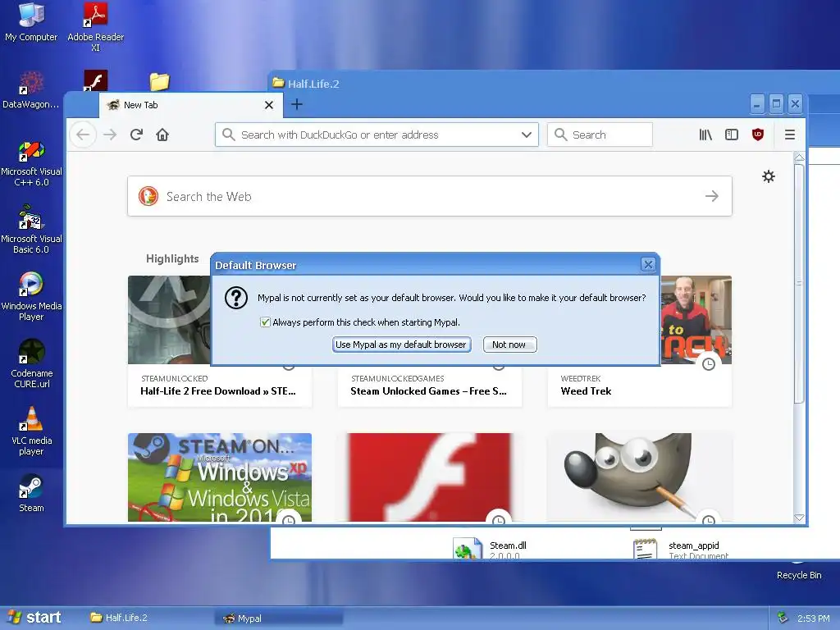Open New Tab page settings gear
The height and width of the screenshot is (630, 840).
(x=768, y=176)
